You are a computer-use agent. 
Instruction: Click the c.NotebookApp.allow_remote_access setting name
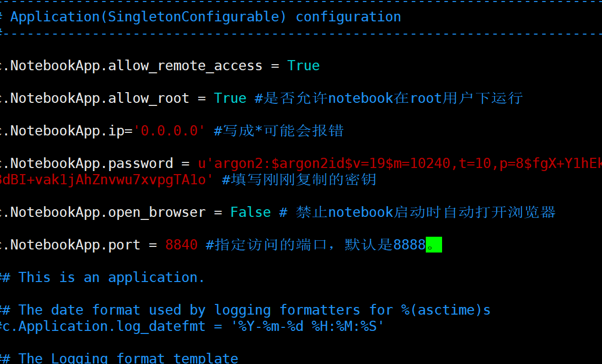click(x=131, y=66)
